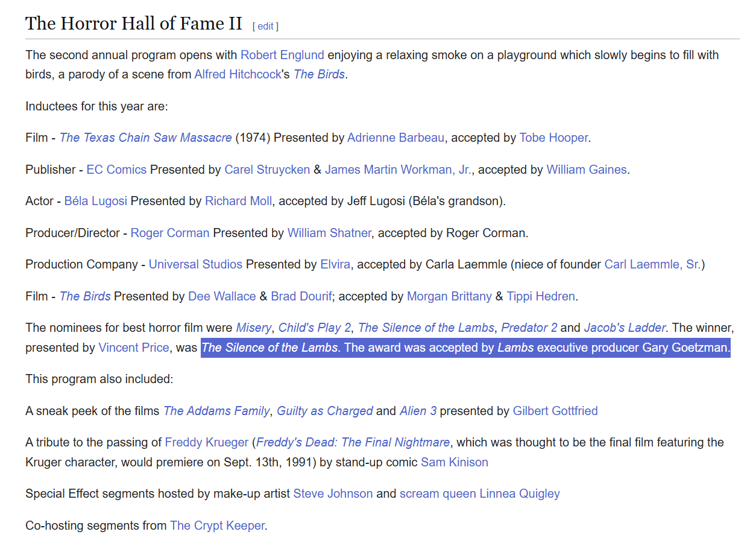The image size is (756, 546).
Task: Follow the Carel Struycken link
Action: click(267, 170)
